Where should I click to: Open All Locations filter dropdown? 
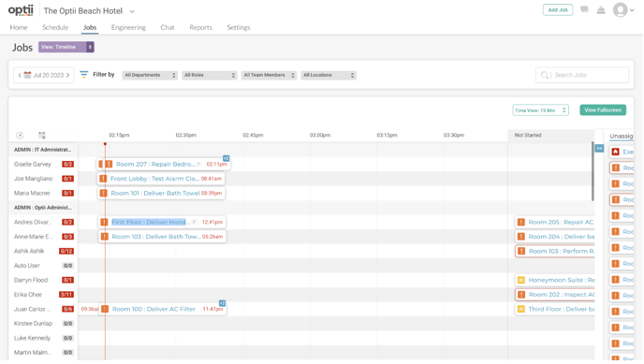tap(329, 75)
